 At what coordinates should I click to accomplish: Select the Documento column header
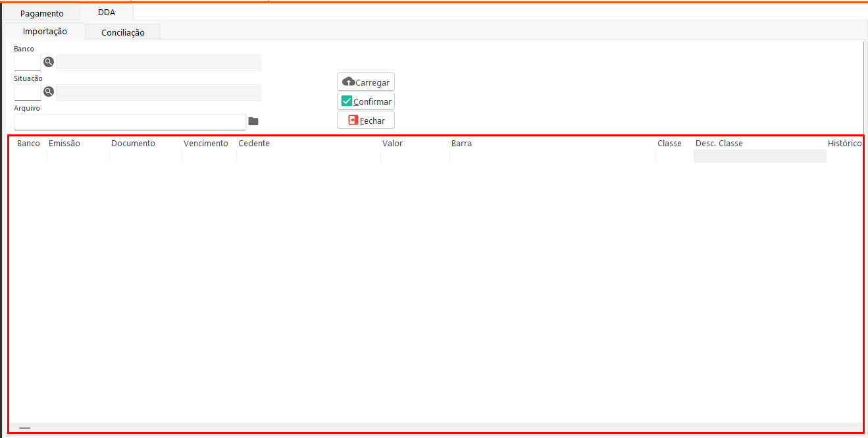[133, 144]
